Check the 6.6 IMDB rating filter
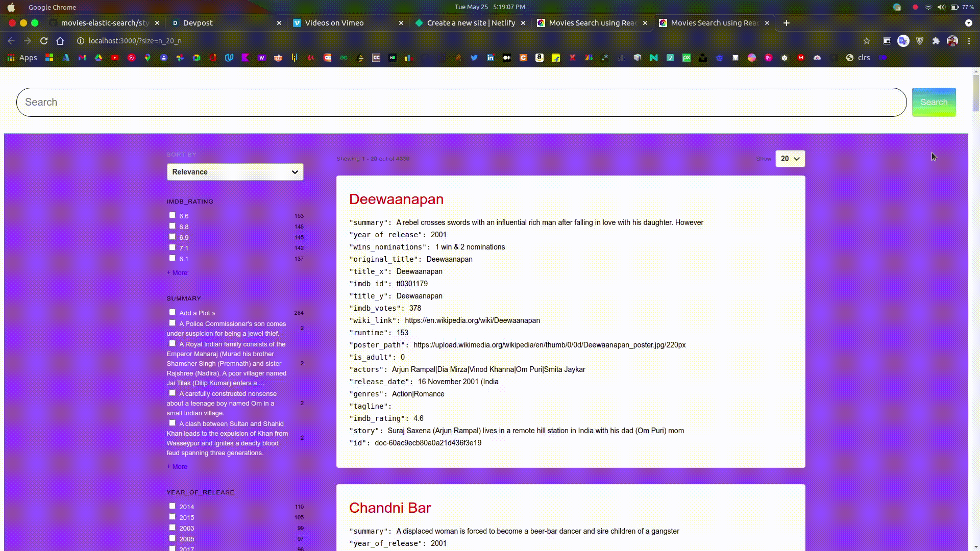Image resolution: width=980 pixels, height=551 pixels. coord(172,215)
